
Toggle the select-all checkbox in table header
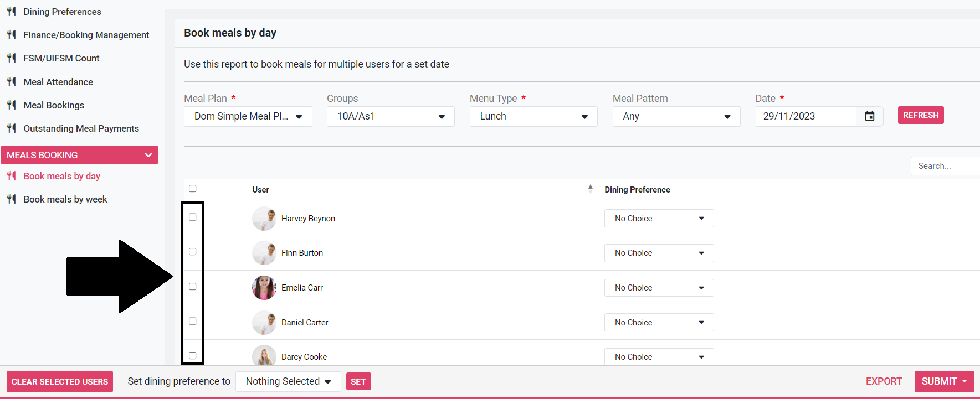click(193, 189)
